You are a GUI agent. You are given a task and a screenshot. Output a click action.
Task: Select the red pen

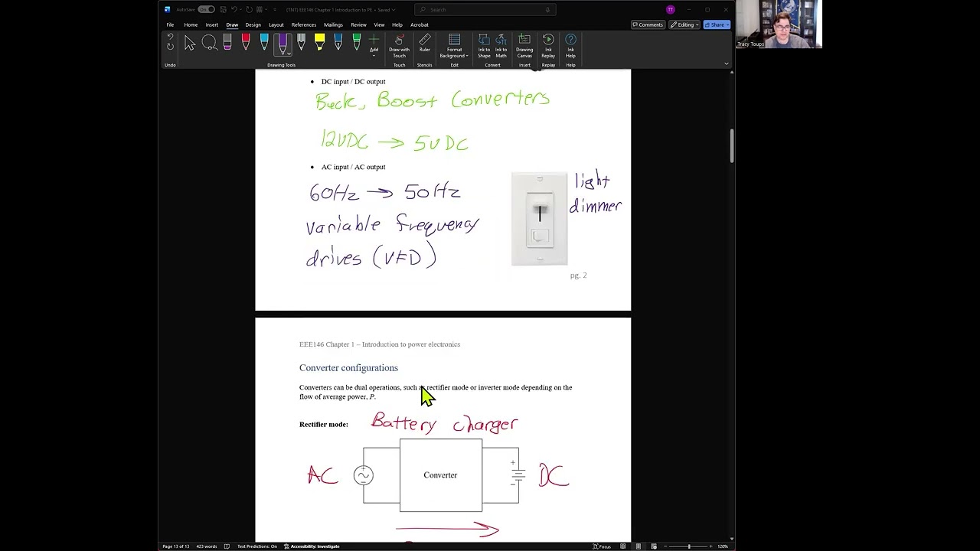tap(246, 44)
